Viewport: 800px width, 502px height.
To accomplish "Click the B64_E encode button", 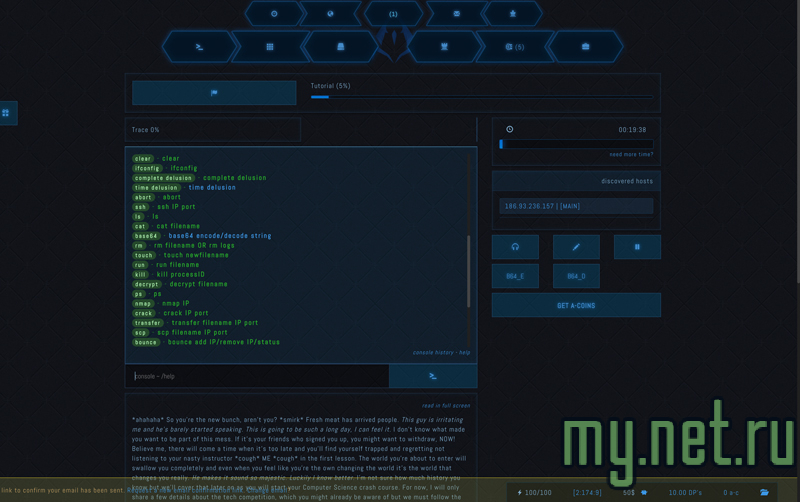I will click(515, 276).
